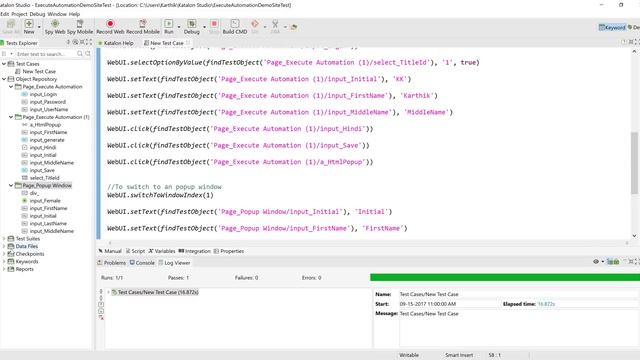Viewport: 640px width, 360px height.
Task: Expand the Data Files node
Action: coord(4,246)
